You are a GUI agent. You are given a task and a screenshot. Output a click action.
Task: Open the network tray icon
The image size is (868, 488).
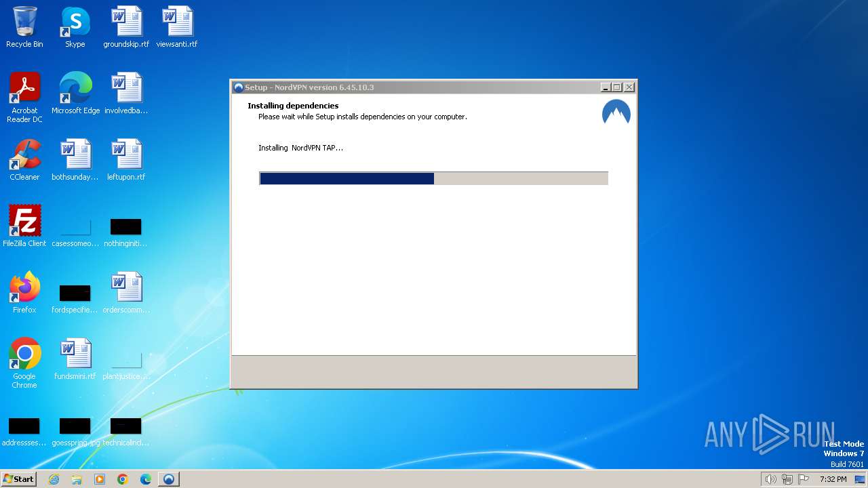[x=787, y=479]
